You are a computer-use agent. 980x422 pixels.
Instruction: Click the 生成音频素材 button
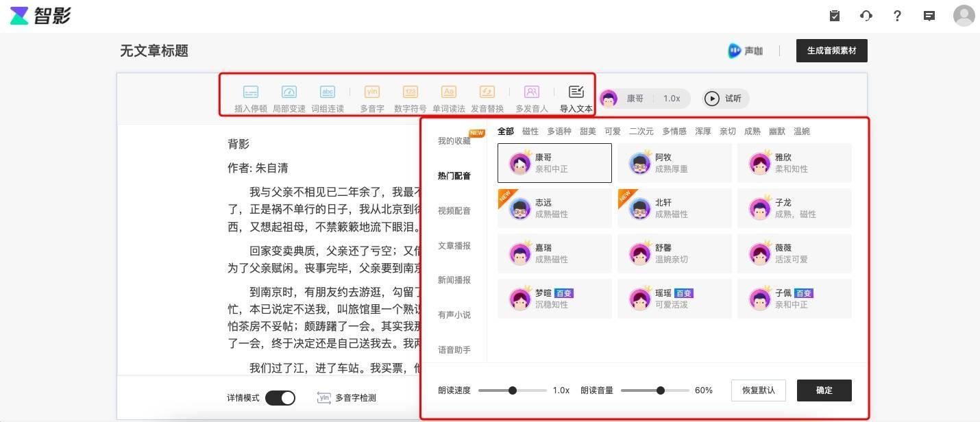point(831,51)
